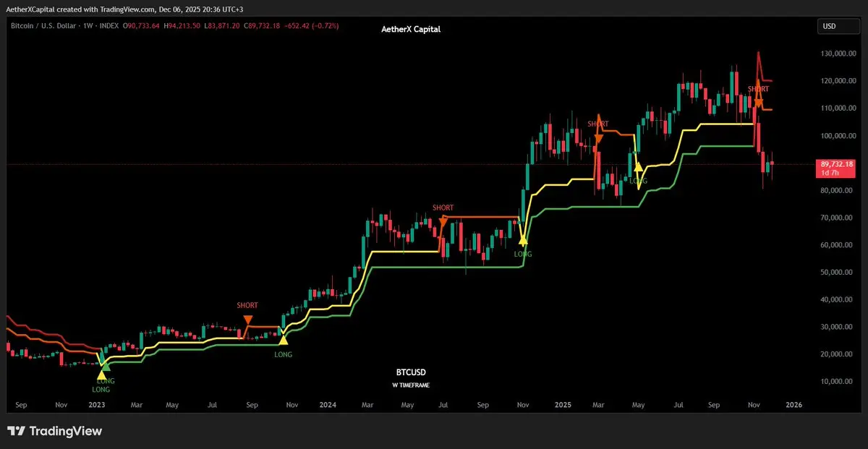This screenshot has width=868, height=449.
Task: Click the orange SHORT triangle marker near September 2023
Action: (248, 320)
